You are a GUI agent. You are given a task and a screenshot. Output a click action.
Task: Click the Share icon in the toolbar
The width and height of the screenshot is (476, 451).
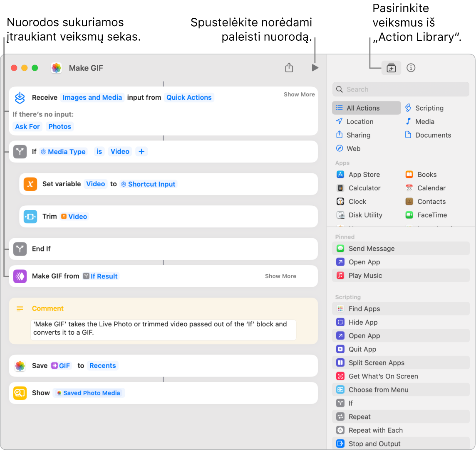tap(289, 68)
